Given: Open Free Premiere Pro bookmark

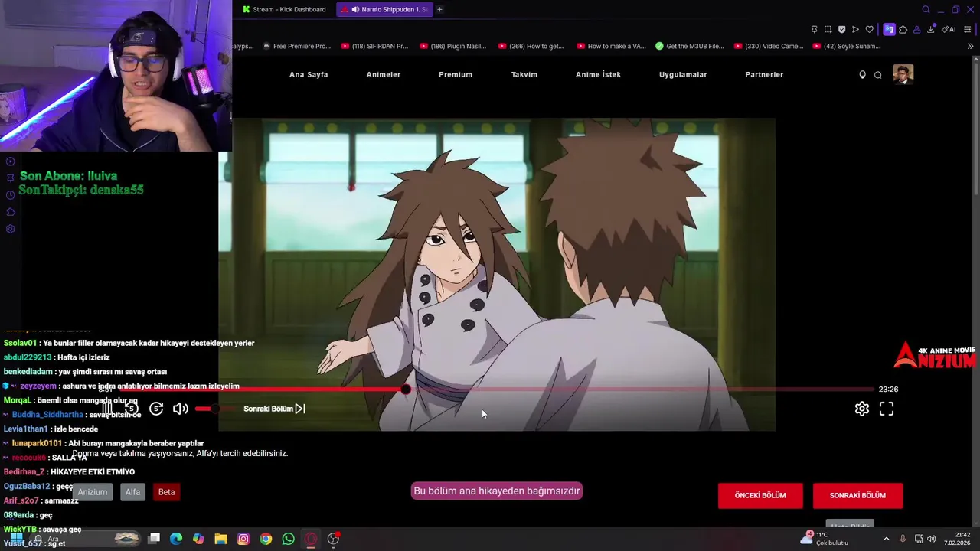Looking at the screenshot, I should [296, 46].
